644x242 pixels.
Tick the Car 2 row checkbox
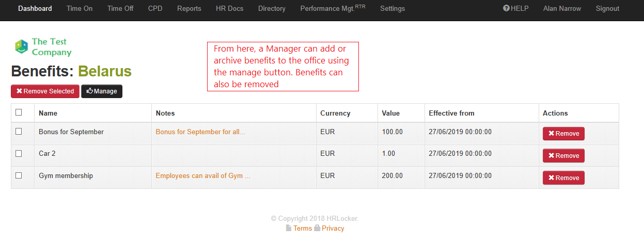(19, 153)
